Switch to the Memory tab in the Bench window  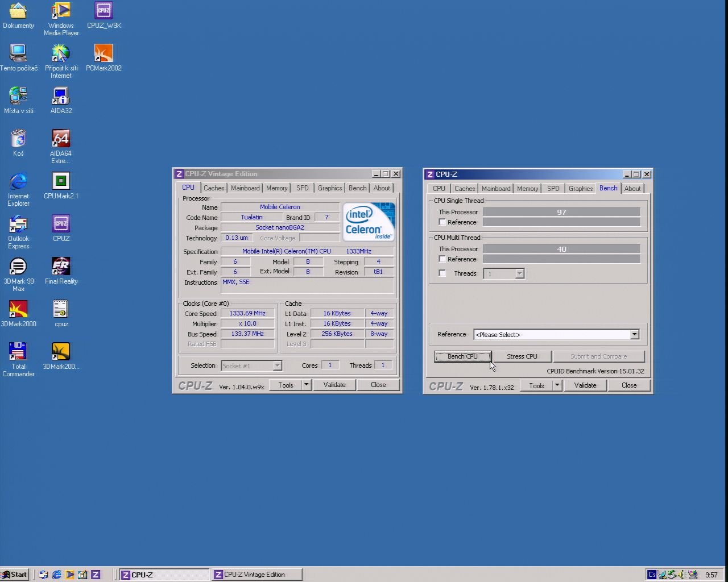pos(527,189)
